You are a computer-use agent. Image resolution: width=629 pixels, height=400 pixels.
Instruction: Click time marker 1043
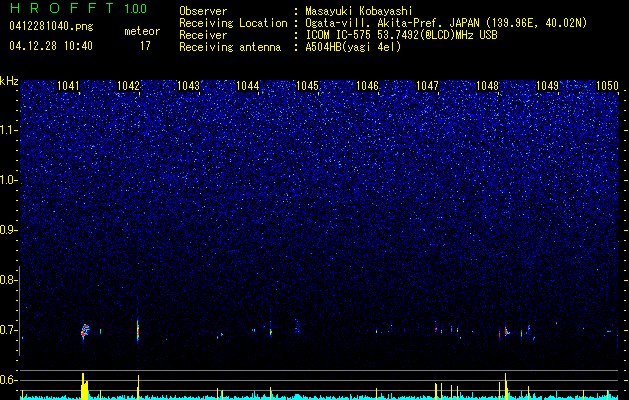point(188,86)
